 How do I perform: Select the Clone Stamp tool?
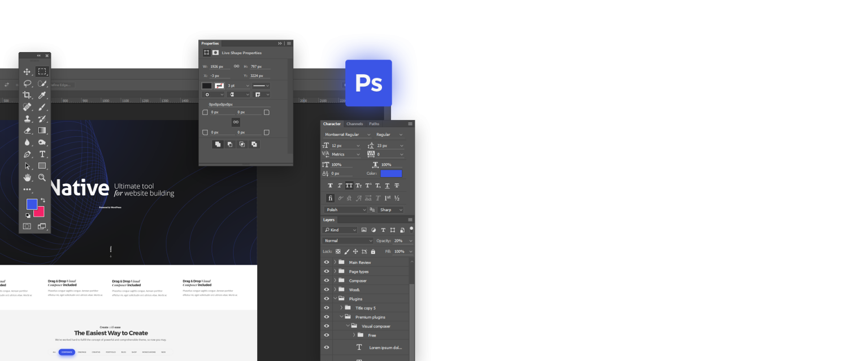point(27,119)
